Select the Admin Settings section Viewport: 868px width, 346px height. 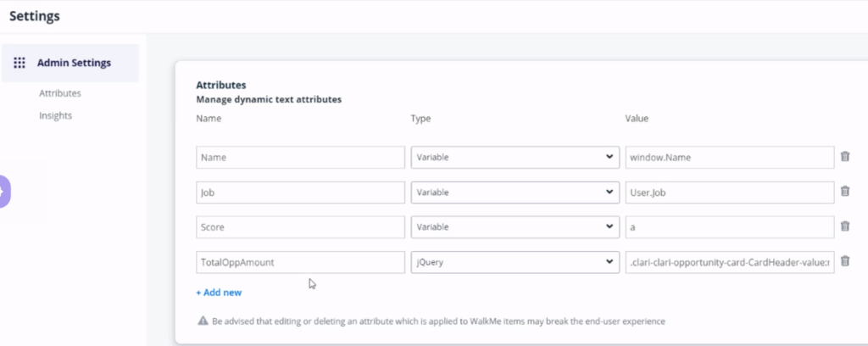[x=74, y=63]
